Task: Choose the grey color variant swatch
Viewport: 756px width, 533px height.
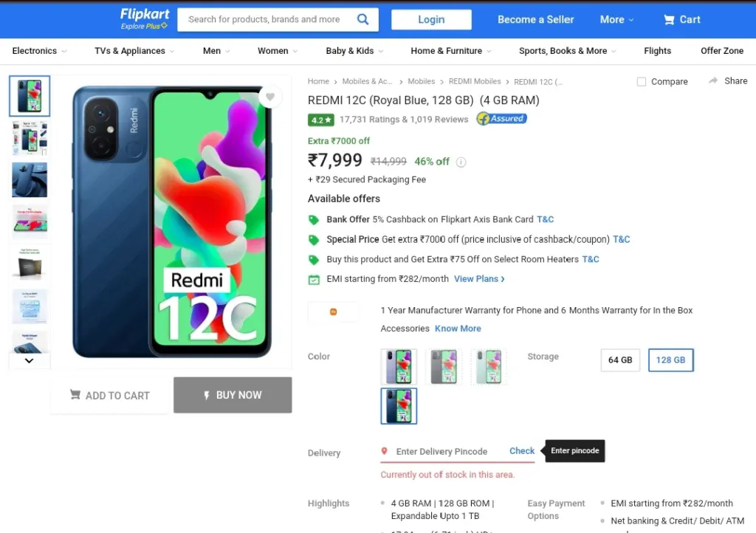Action: [444, 367]
